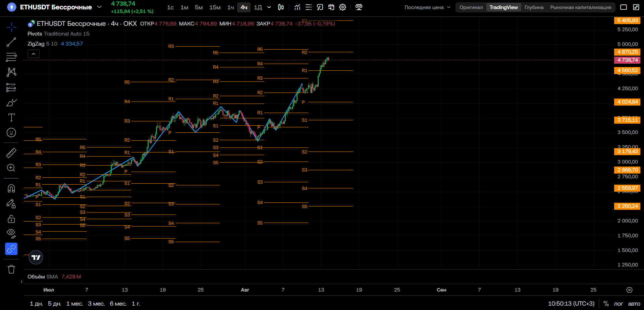Click the 5 405,93 pivot price label
The image size is (644, 310).
[x=627, y=20]
